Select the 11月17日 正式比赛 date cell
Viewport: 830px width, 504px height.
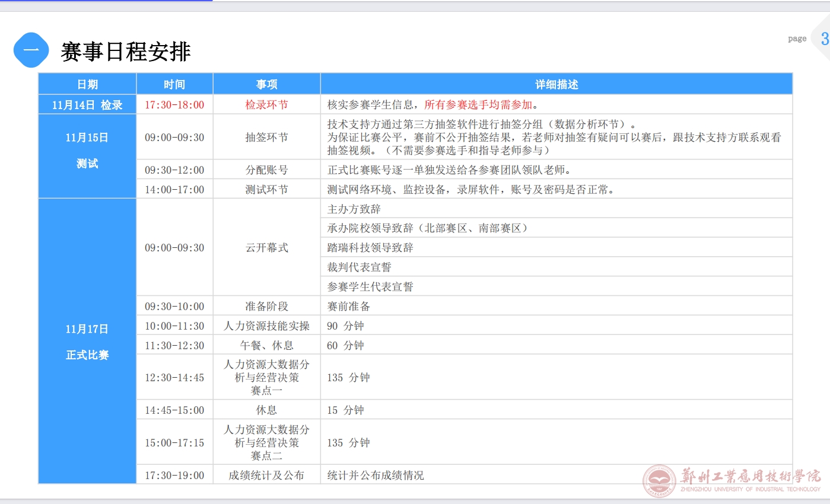pos(87,342)
